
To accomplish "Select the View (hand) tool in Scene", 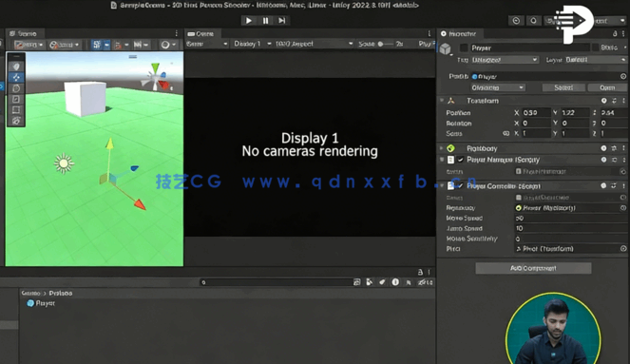I will click(x=16, y=67).
